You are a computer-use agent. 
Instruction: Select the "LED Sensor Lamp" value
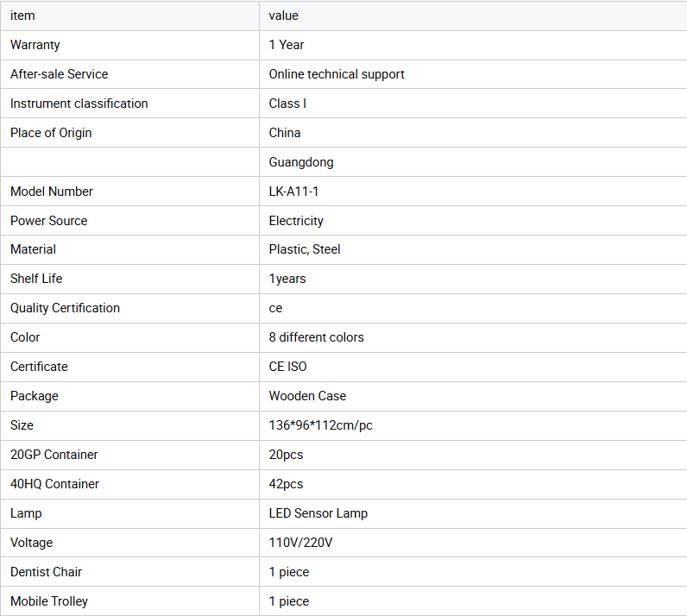click(x=318, y=513)
